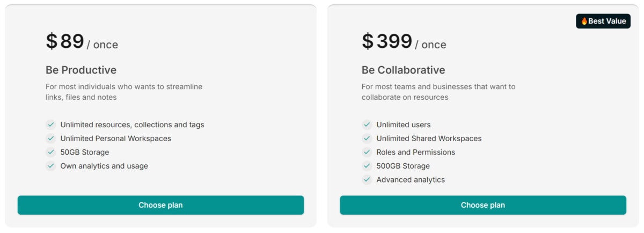Click the checkmark beside 500GB Storage
644x233 pixels.
367,166
